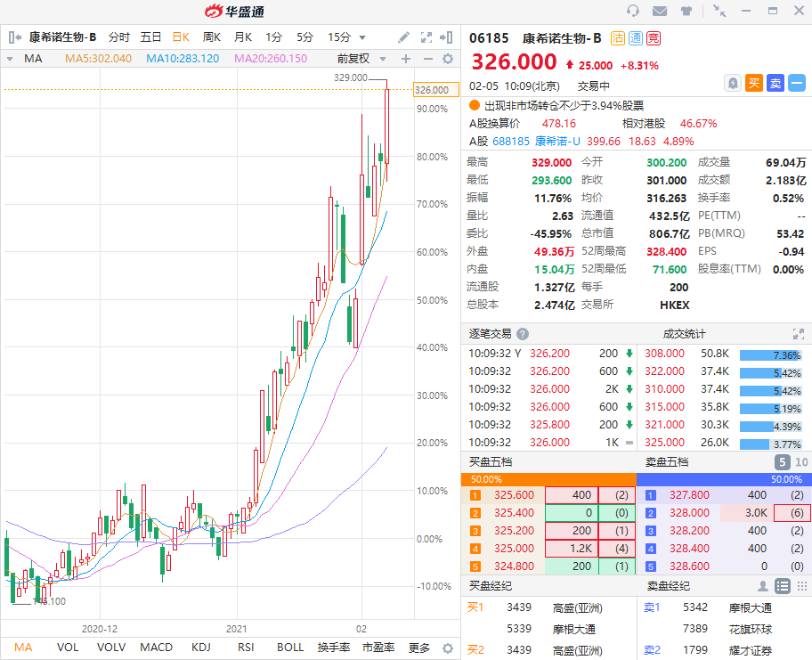812x660 pixels.
Task: Select BOLL indicator
Action: (290, 648)
